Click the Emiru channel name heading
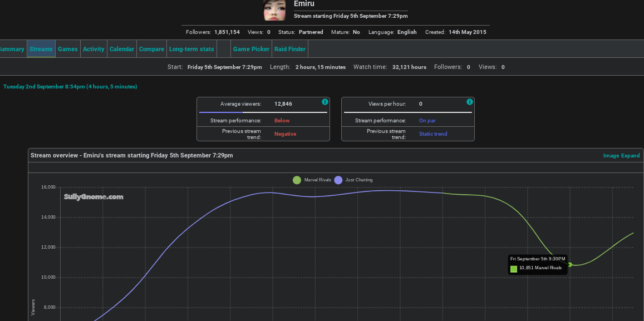 [x=304, y=4]
